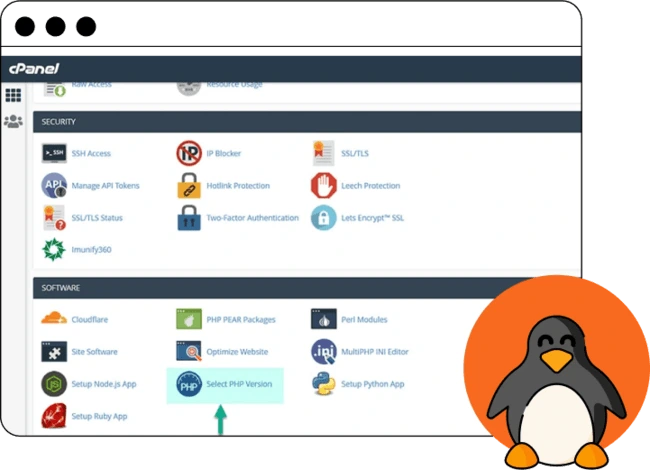Open the SSL/TLS Status link
The width and height of the screenshot is (650, 470).
coord(97,218)
